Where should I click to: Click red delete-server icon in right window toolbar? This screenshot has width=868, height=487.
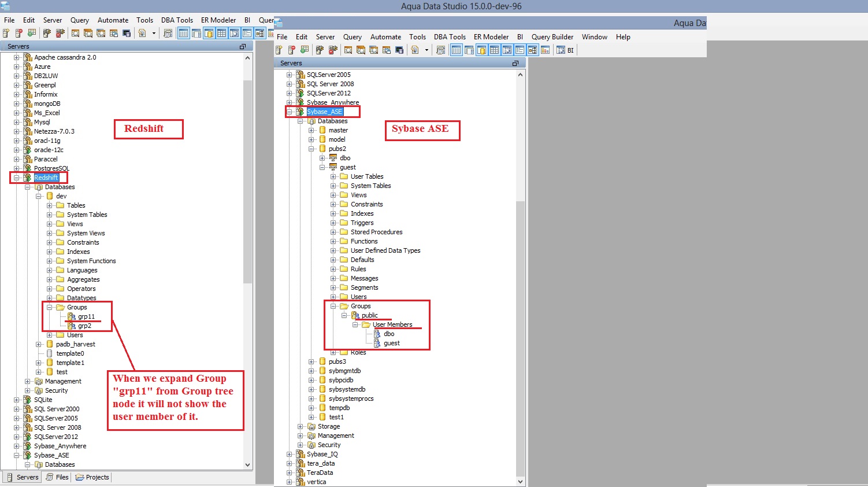291,50
